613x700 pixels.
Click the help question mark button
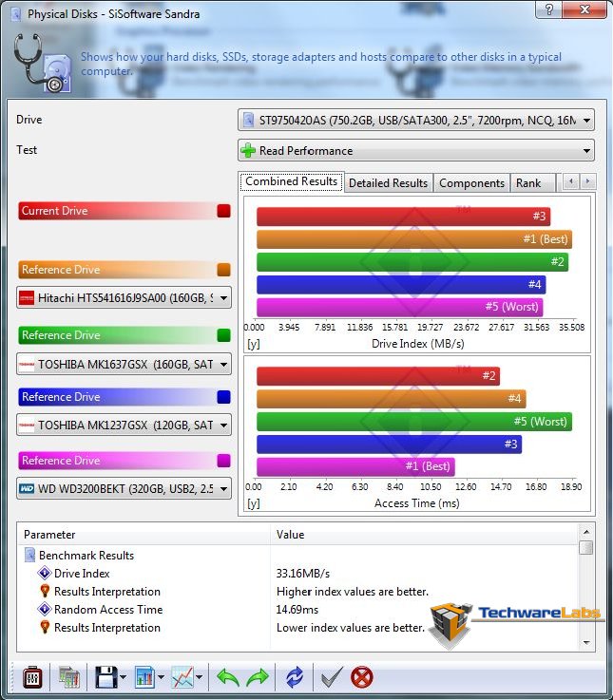coord(549,9)
